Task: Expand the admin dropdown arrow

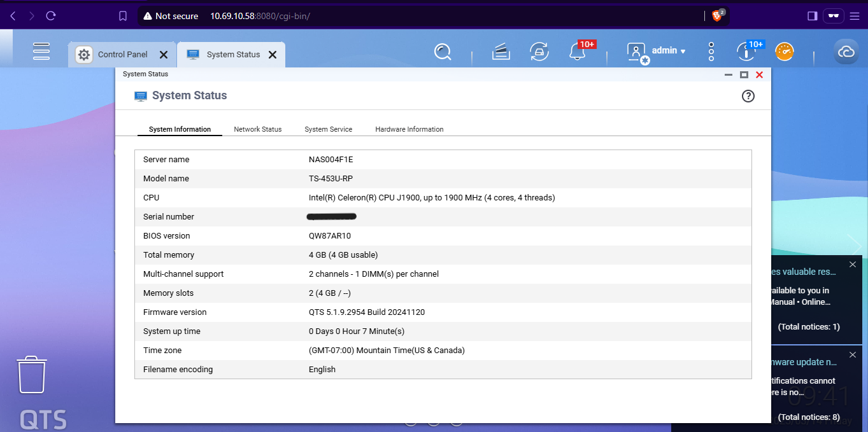Action: (683, 51)
